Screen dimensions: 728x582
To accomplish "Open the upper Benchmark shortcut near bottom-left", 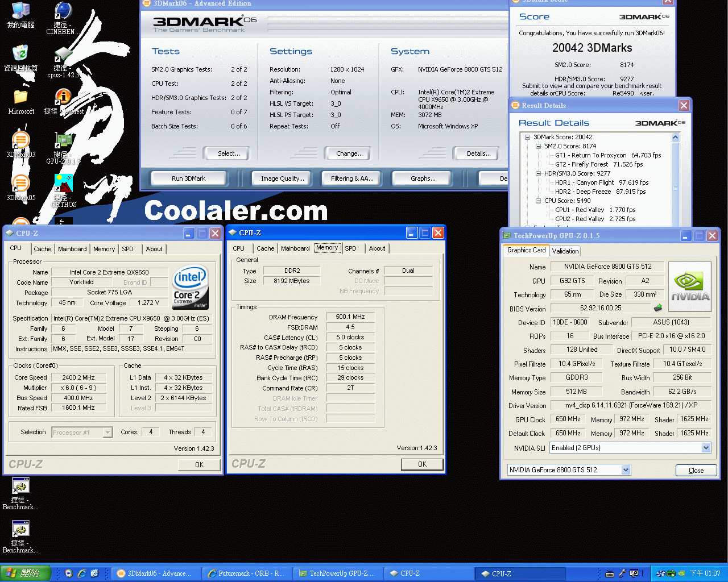I will point(20,493).
